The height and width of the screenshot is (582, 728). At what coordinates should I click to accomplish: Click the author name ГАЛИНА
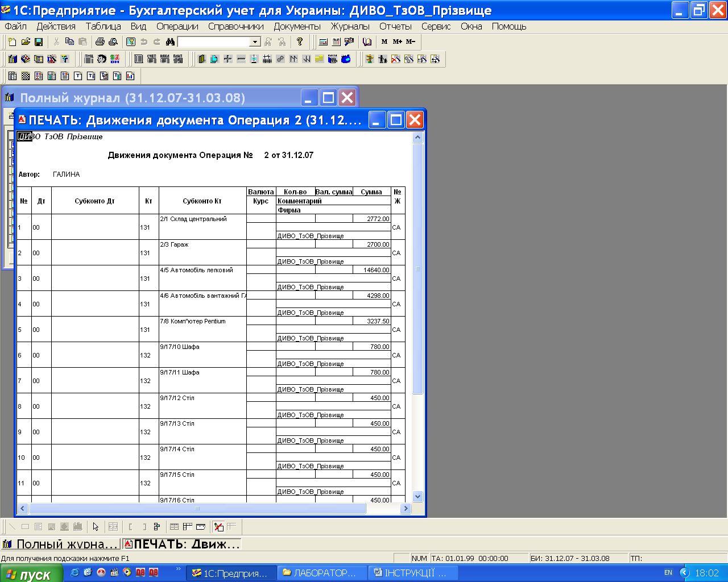tap(66, 174)
